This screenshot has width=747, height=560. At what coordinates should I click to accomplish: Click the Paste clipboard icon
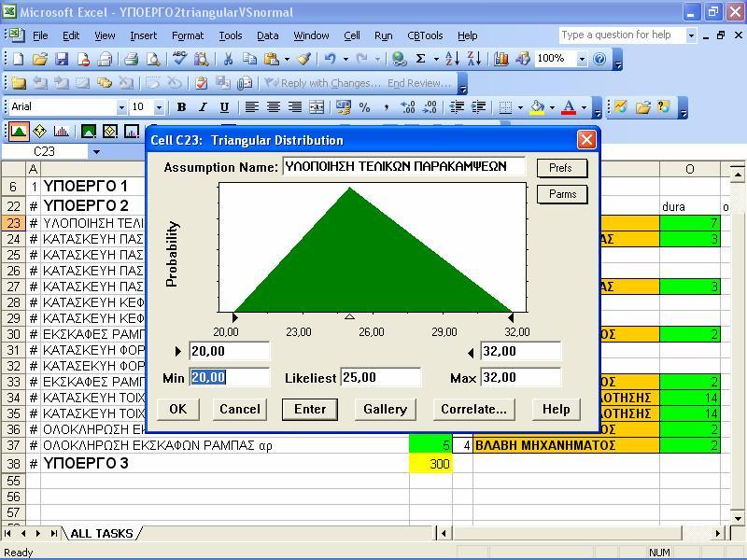point(271,59)
